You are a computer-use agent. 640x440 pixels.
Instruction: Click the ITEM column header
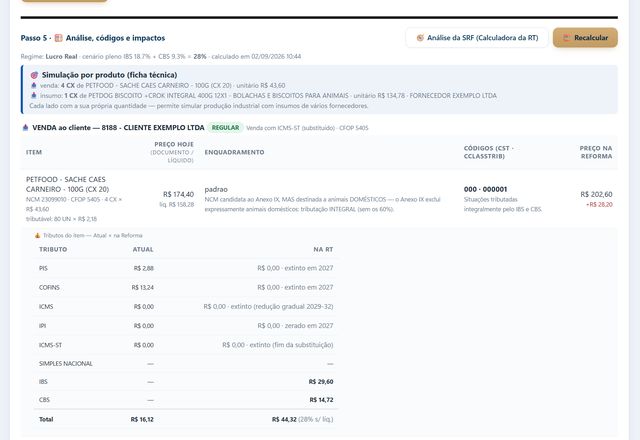pos(34,152)
